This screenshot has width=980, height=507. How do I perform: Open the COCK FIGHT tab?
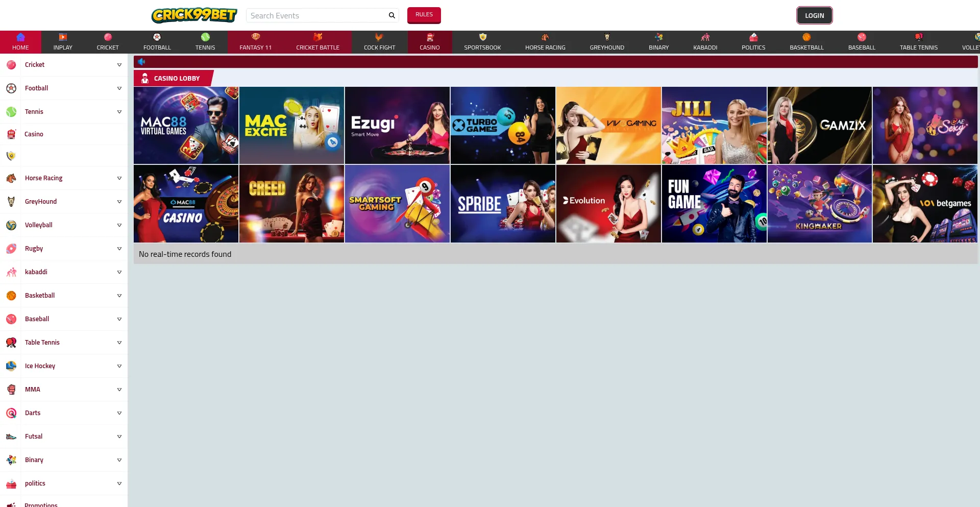pyautogui.click(x=379, y=42)
